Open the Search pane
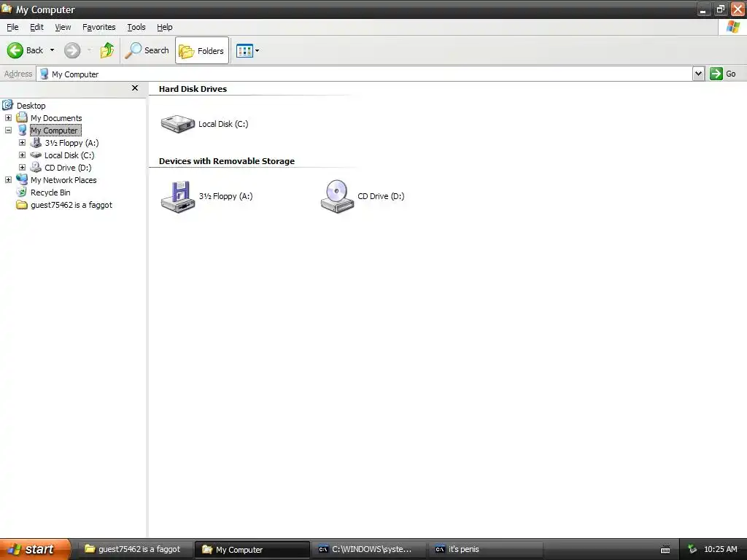 [147, 50]
